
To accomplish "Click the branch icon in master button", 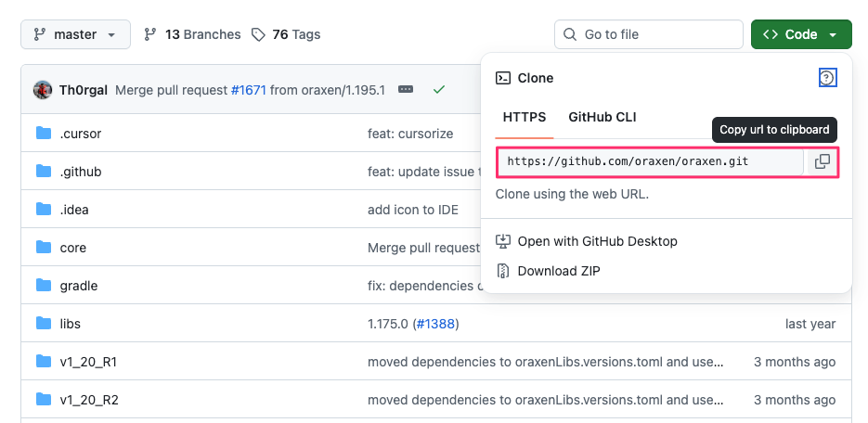I will click(x=39, y=34).
